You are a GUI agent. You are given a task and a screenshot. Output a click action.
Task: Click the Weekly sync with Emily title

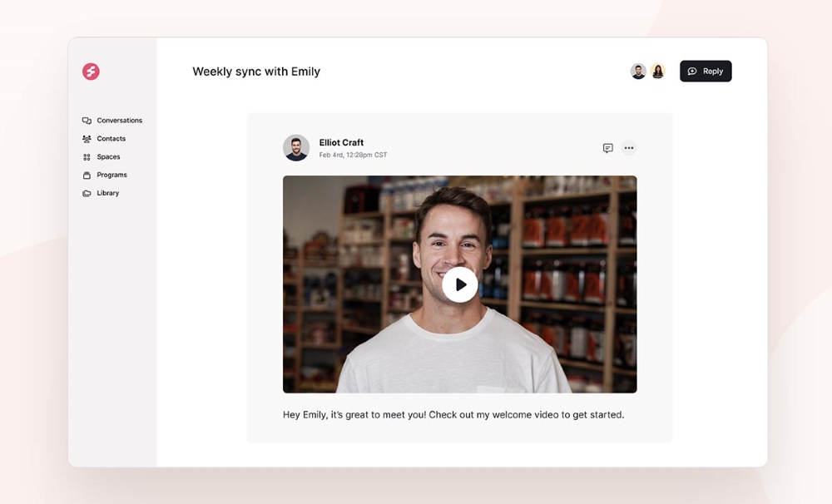point(256,72)
